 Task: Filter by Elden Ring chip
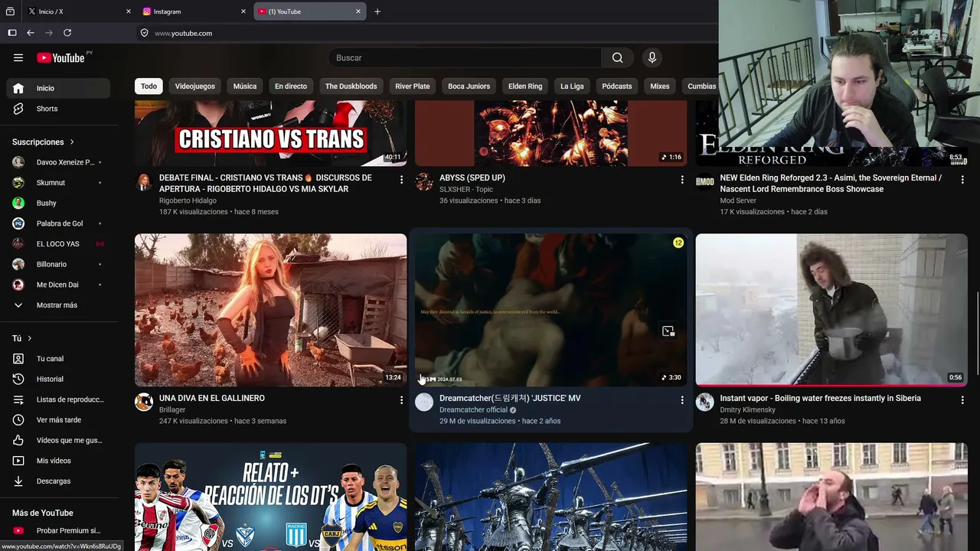pos(525,86)
